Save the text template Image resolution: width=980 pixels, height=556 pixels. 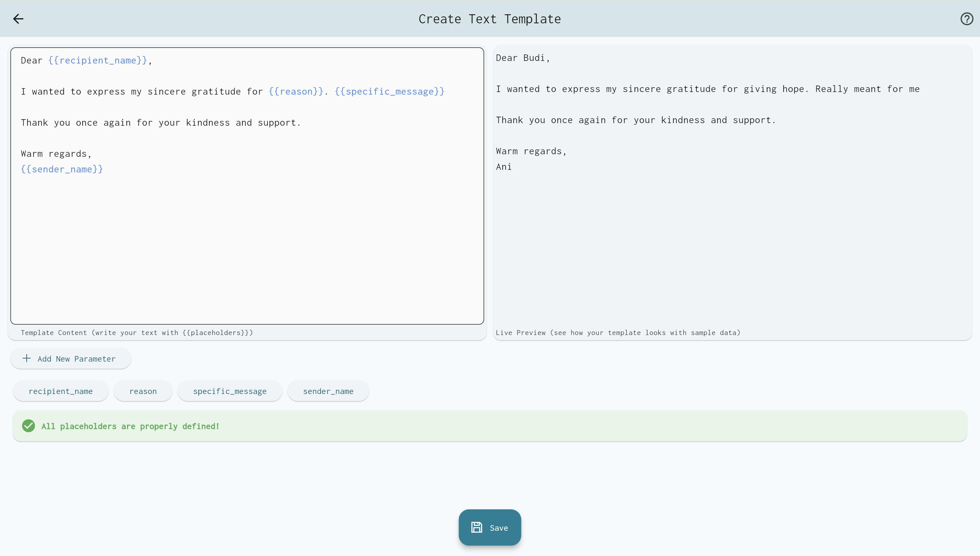tap(490, 527)
